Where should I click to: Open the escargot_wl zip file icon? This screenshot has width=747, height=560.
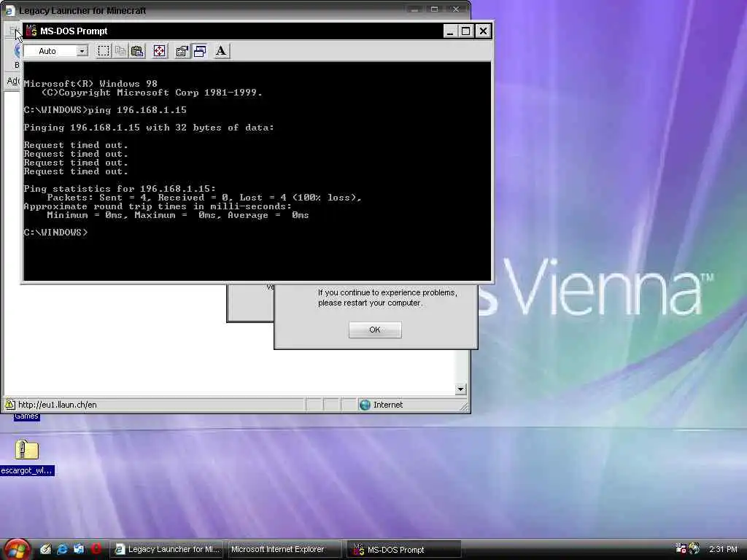point(27,449)
